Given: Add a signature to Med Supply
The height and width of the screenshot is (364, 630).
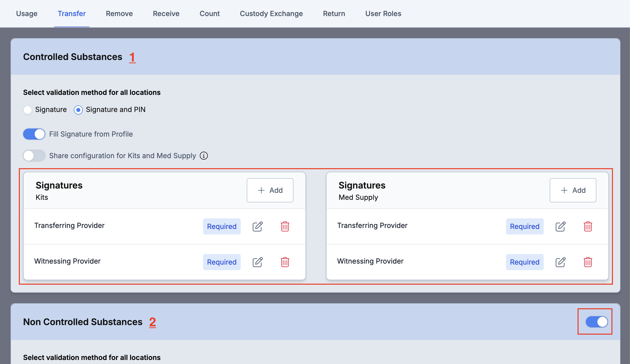Looking at the screenshot, I should pos(573,190).
